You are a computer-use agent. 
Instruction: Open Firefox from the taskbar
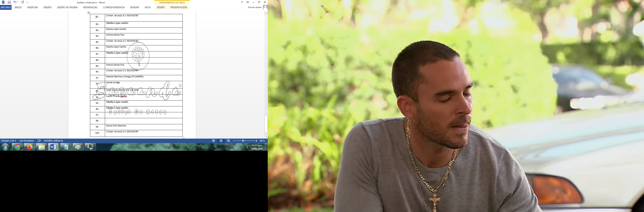coord(30,147)
